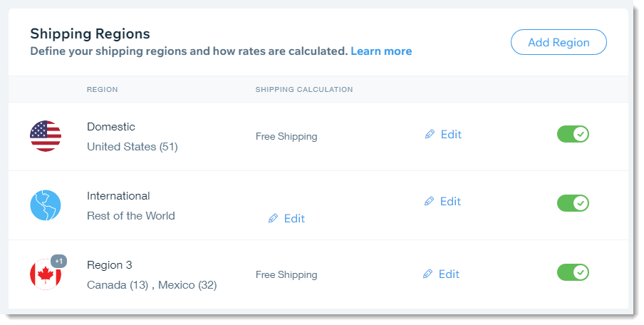Click the United States flag icon
The height and width of the screenshot is (325, 644).
[46, 135]
